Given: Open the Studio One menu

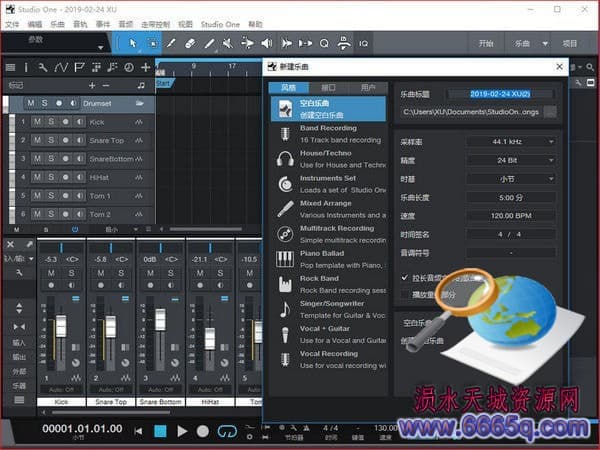Looking at the screenshot, I should [x=220, y=24].
